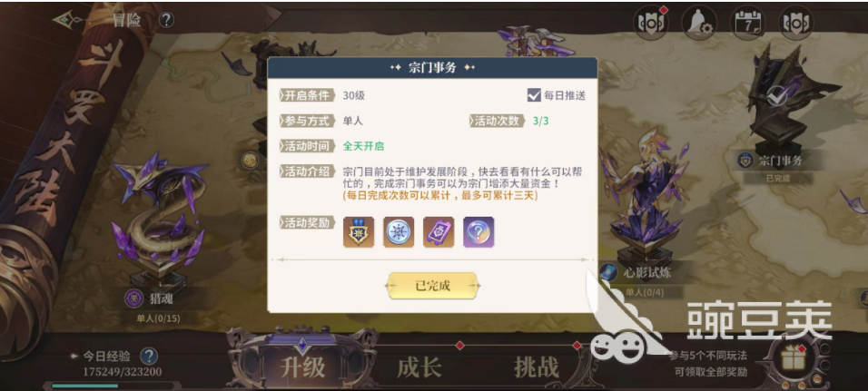
Task: Open the bell notification settings icon
Action: [698, 23]
